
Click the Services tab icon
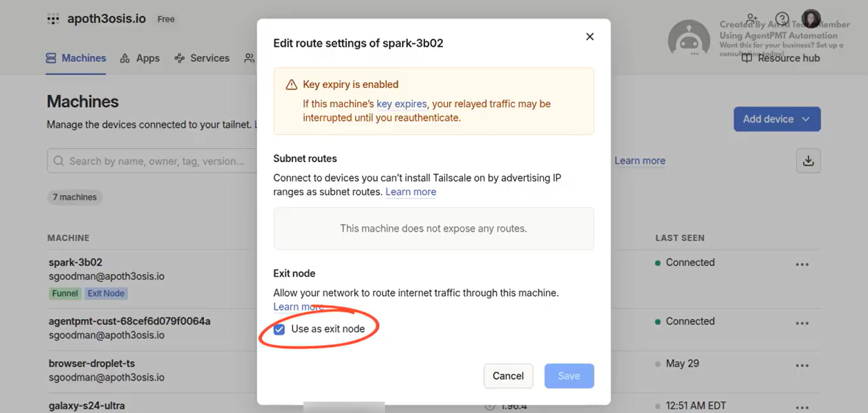coord(179,58)
